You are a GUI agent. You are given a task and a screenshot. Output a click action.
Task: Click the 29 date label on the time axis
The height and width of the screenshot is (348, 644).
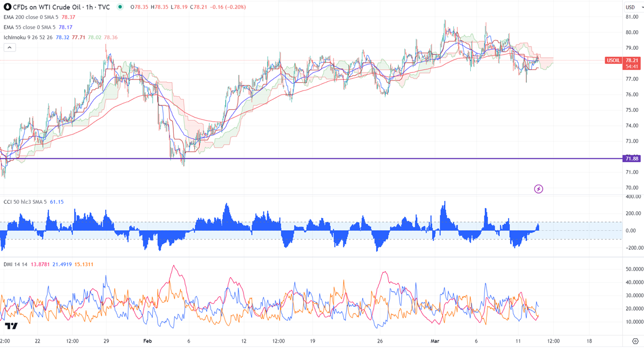[x=106, y=341]
